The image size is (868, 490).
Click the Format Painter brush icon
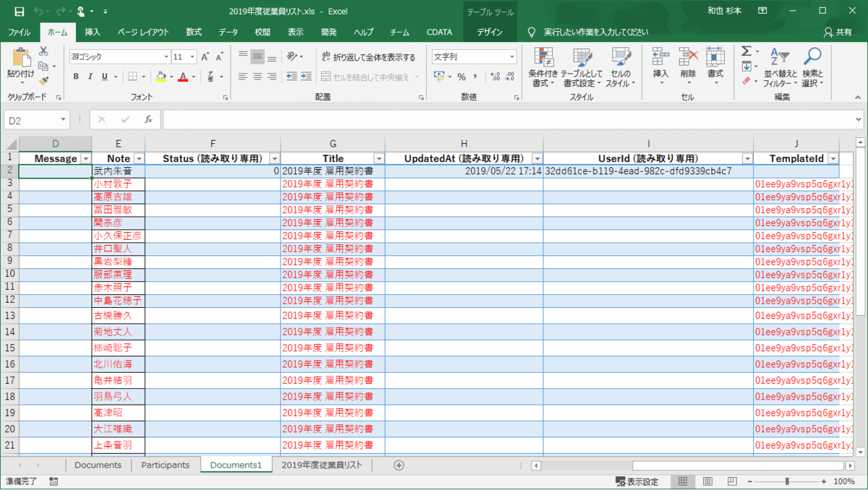point(43,81)
